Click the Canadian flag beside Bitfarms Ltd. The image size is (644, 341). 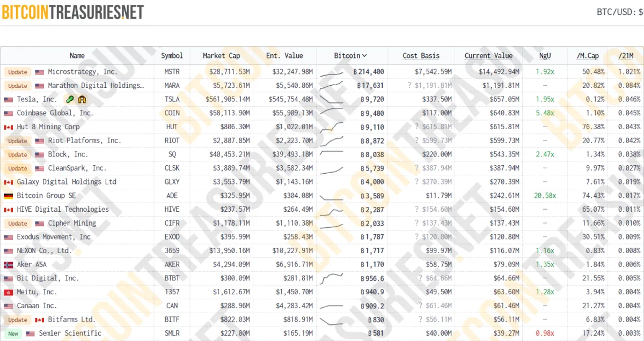(x=40, y=320)
